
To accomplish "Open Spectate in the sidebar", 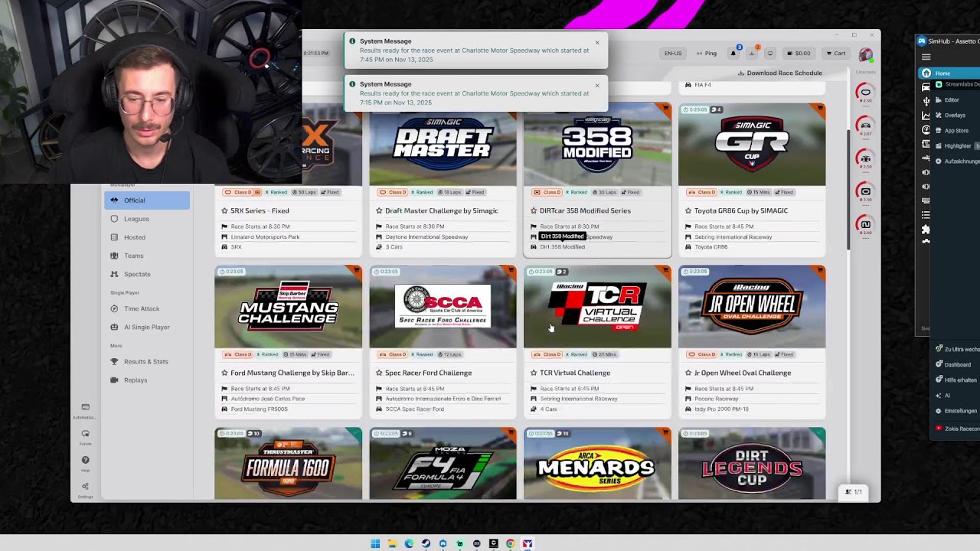I will (147, 274).
